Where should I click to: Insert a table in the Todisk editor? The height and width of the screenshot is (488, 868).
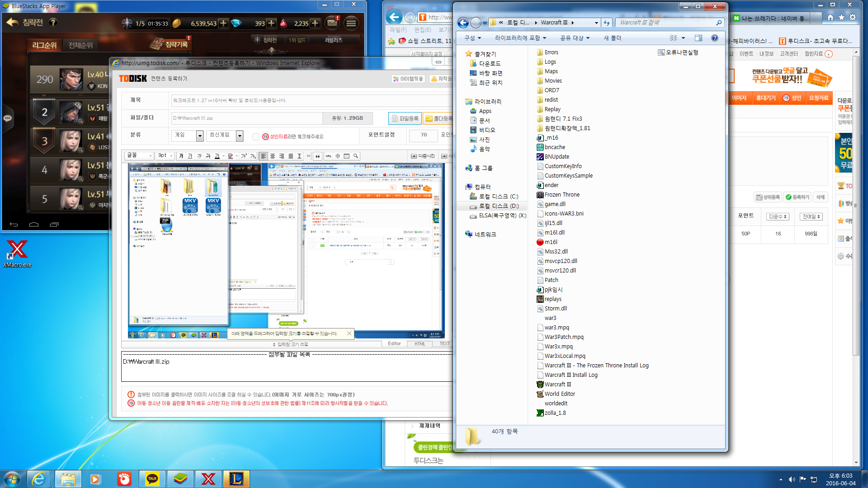click(x=347, y=156)
